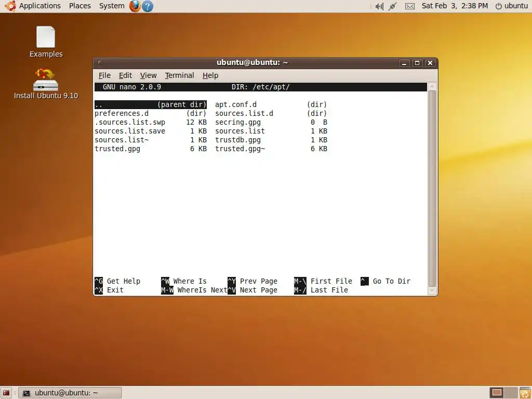Click the mail envelope indicator icon
The image size is (532, 399).
point(410,6)
